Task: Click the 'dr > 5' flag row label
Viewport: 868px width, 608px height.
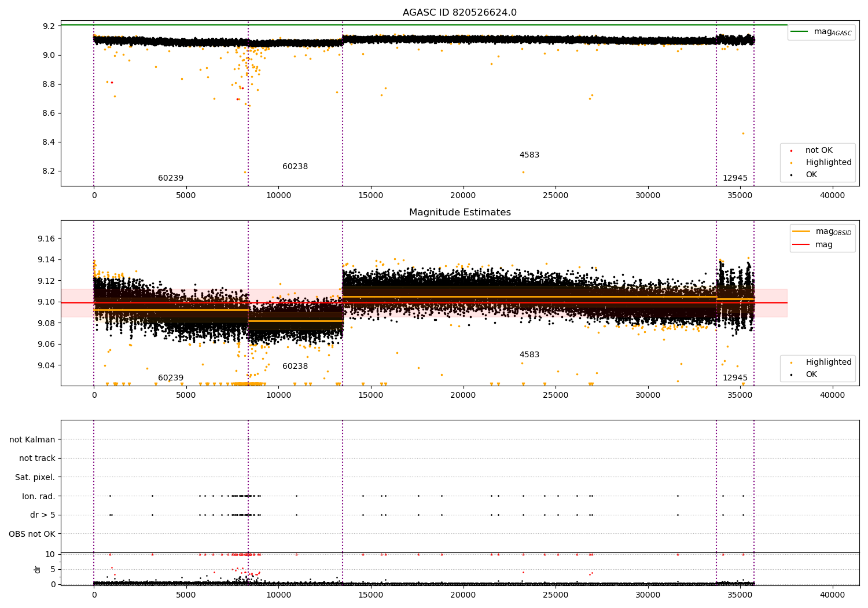Action: coord(43,515)
